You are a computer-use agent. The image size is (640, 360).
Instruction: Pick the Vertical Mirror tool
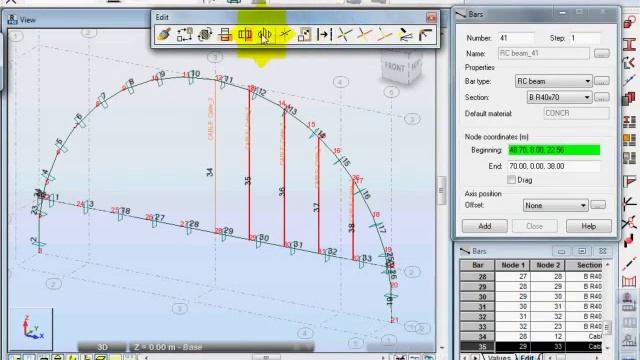245,34
